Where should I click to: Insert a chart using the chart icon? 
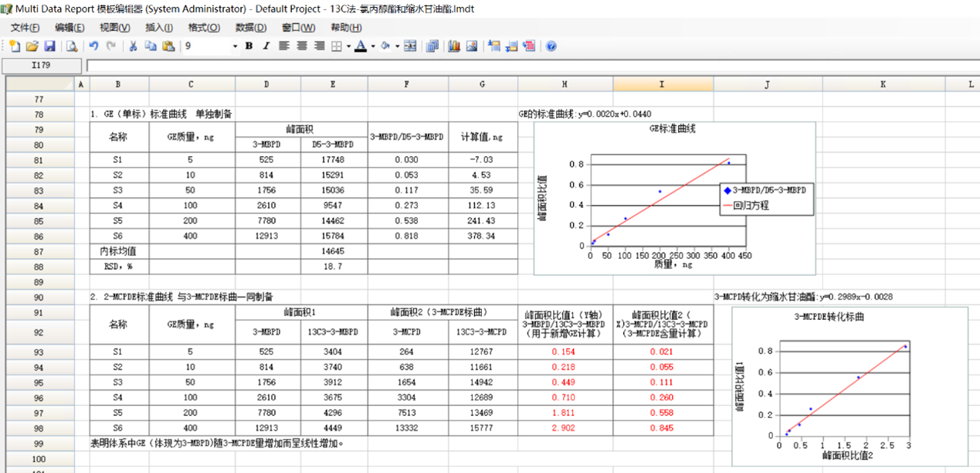pyautogui.click(x=453, y=46)
